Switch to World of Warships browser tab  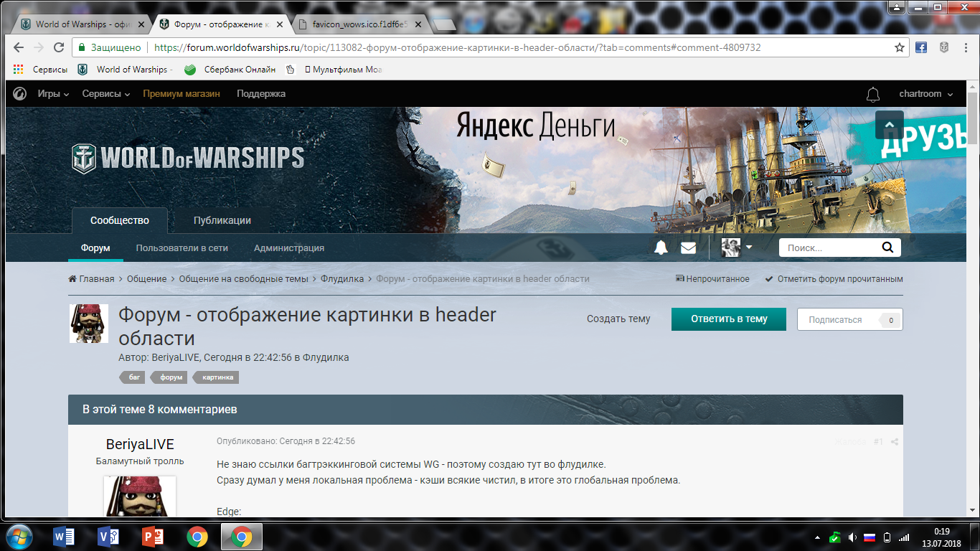tap(82, 24)
